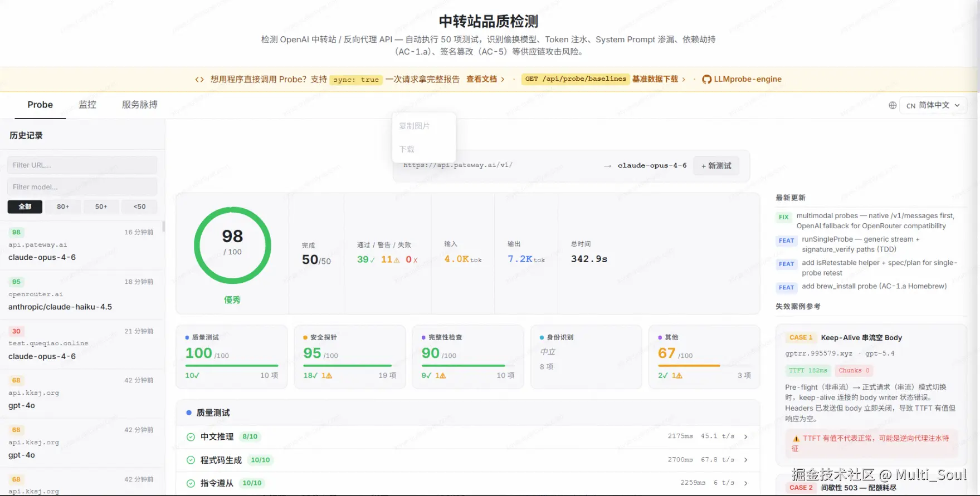Screen dimensions: 980x496
Task: Open the 身份识别 category card
Action: coord(586,357)
